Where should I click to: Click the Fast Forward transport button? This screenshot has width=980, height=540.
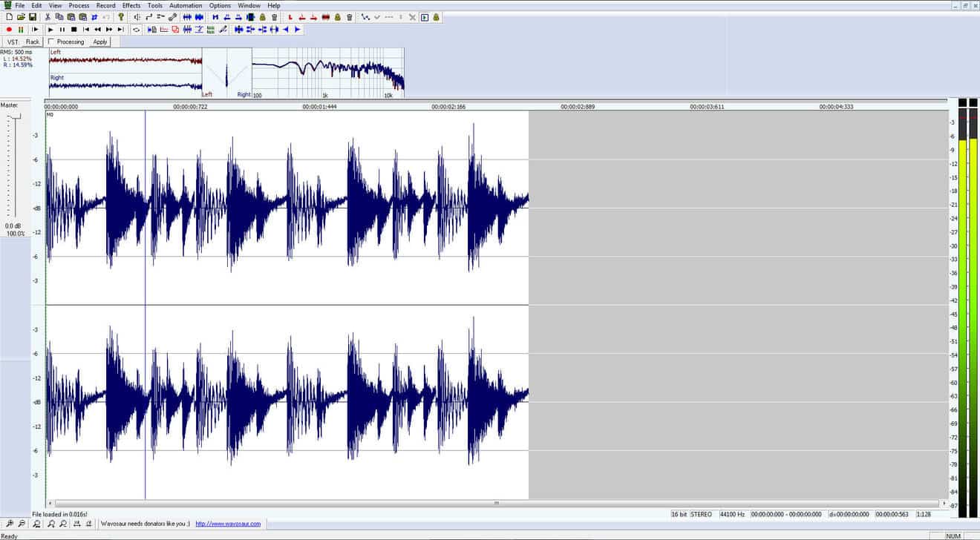click(x=109, y=30)
